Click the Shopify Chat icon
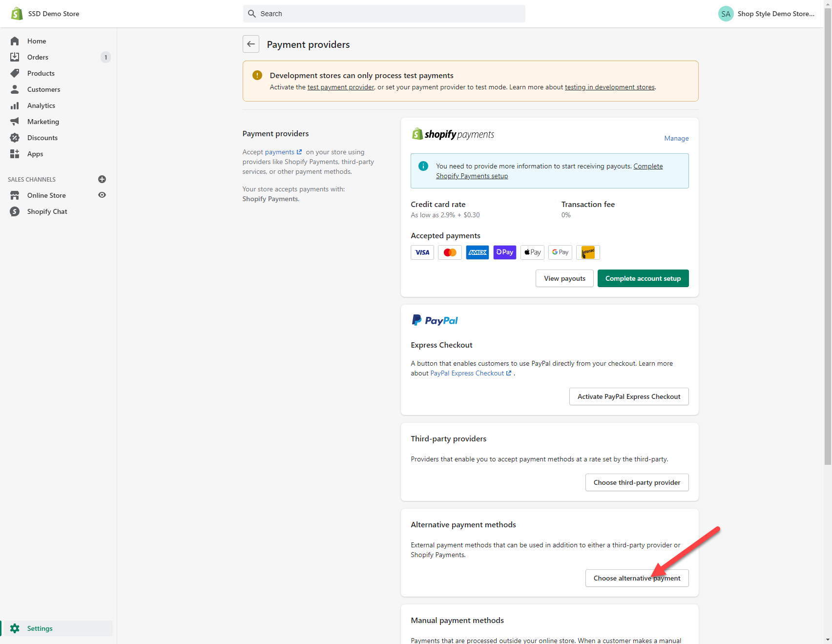This screenshot has width=832, height=644. point(15,211)
